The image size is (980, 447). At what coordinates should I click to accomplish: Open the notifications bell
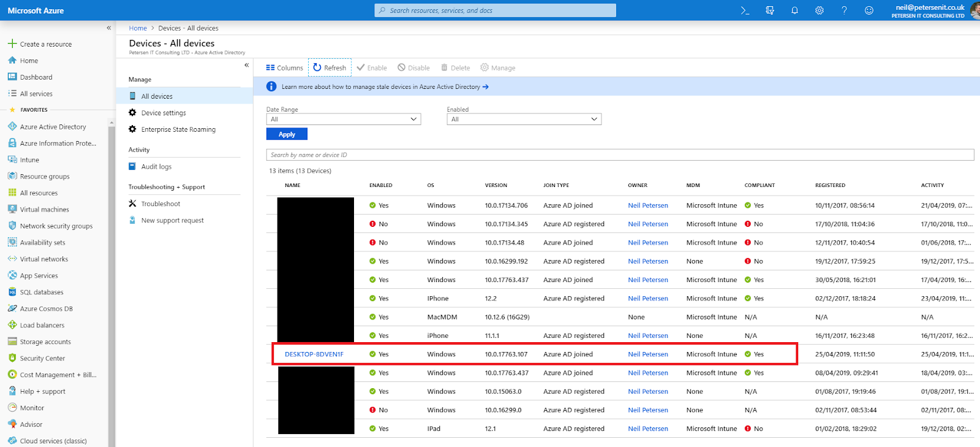click(794, 10)
